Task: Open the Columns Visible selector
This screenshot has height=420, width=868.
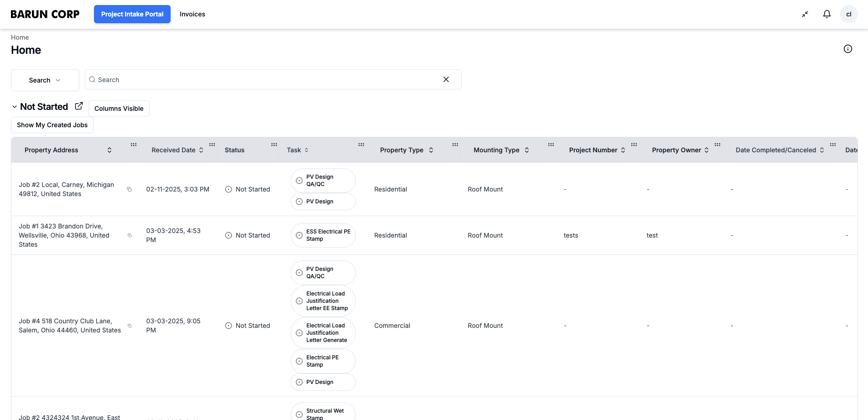Action: point(119,109)
